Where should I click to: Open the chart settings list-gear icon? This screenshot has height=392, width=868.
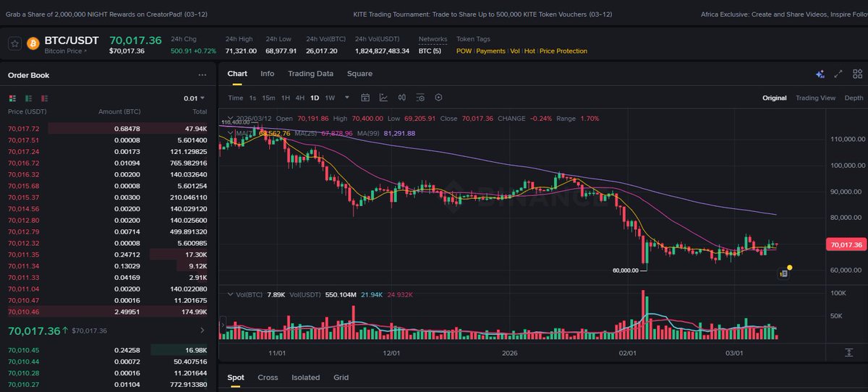point(420,98)
